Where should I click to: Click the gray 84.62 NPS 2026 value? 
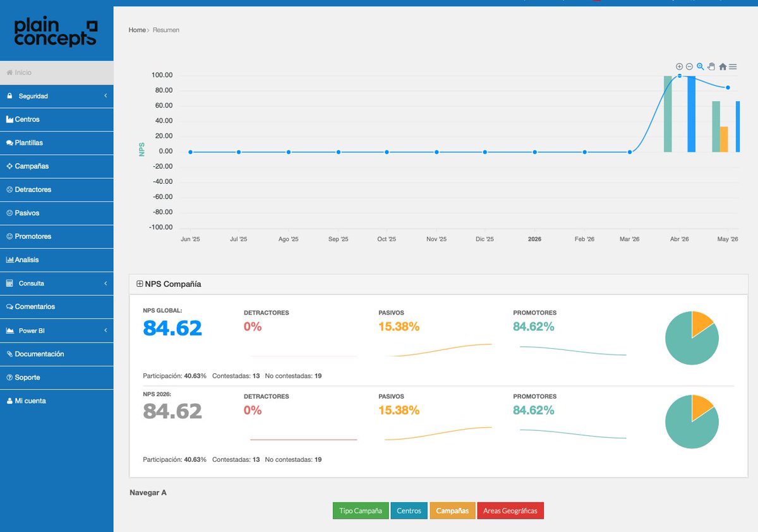(172, 411)
